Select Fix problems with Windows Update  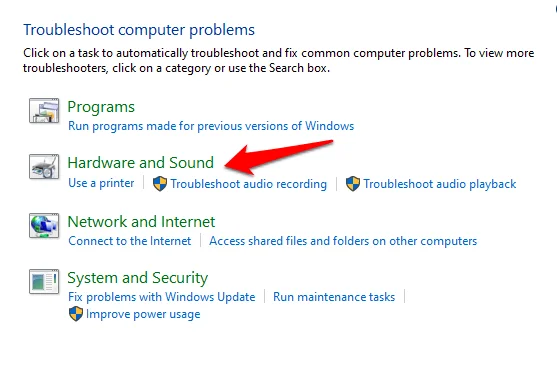point(162,297)
